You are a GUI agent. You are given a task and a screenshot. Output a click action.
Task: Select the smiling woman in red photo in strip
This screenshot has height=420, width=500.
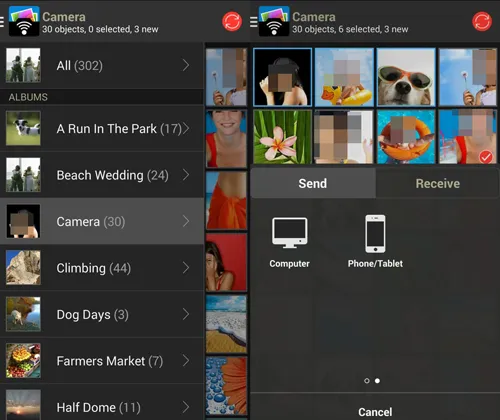coord(226,139)
